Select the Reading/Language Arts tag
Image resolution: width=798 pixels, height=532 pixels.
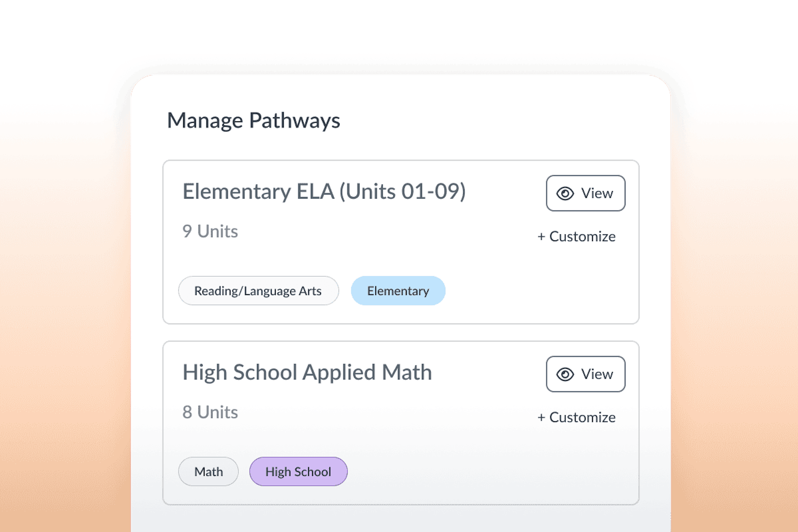(258, 291)
